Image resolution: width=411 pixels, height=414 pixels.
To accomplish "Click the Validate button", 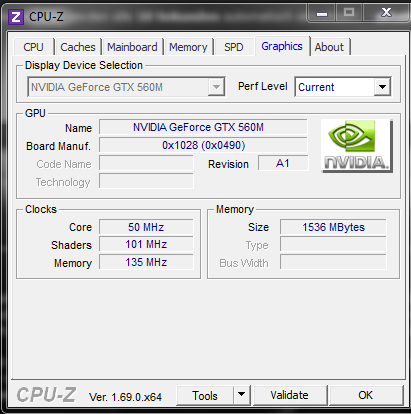I will click(290, 395).
